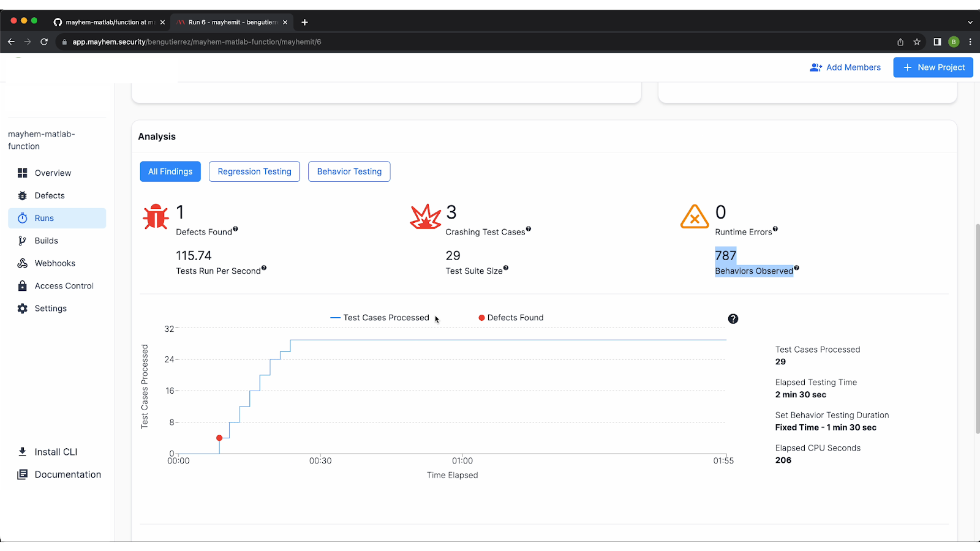Click the info dot beside Crashing Test Cases
This screenshot has height=551, width=980.
tap(529, 229)
